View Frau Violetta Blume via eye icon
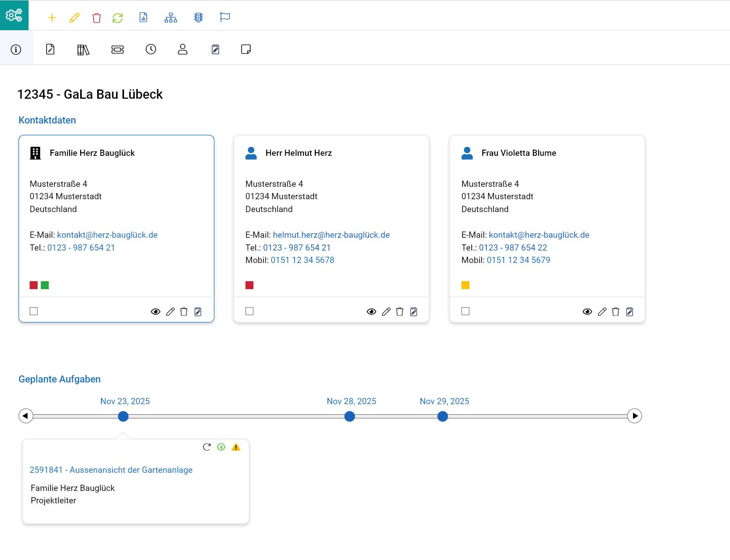Viewport: 730px width, 560px height. [587, 312]
